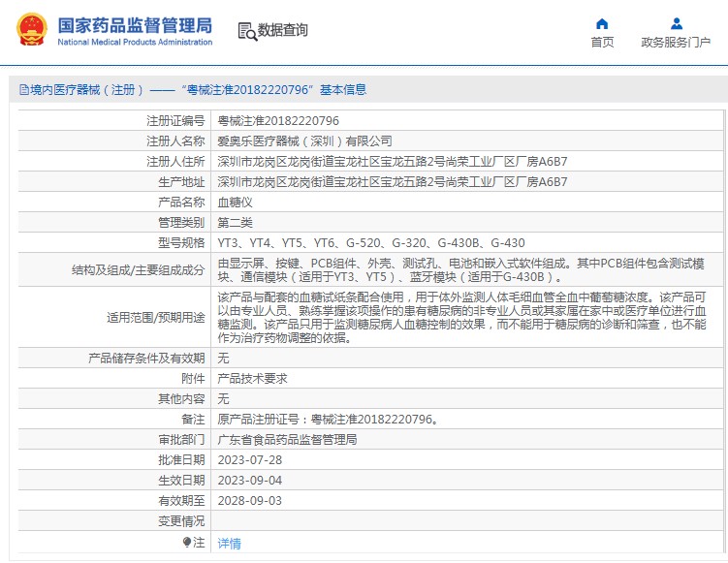The image size is (728, 563).
Task: Click the 数据查询 heading text
Action: click(x=283, y=30)
